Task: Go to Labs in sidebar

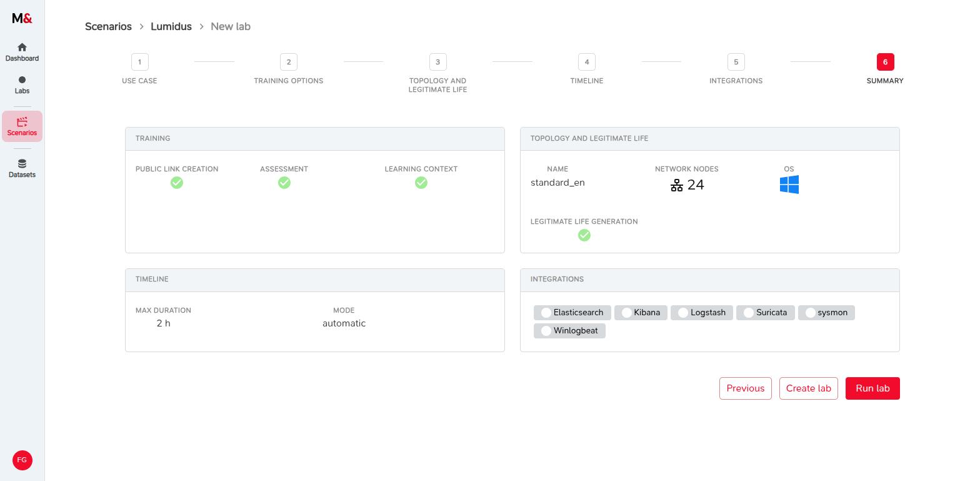Action: point(22,84)
